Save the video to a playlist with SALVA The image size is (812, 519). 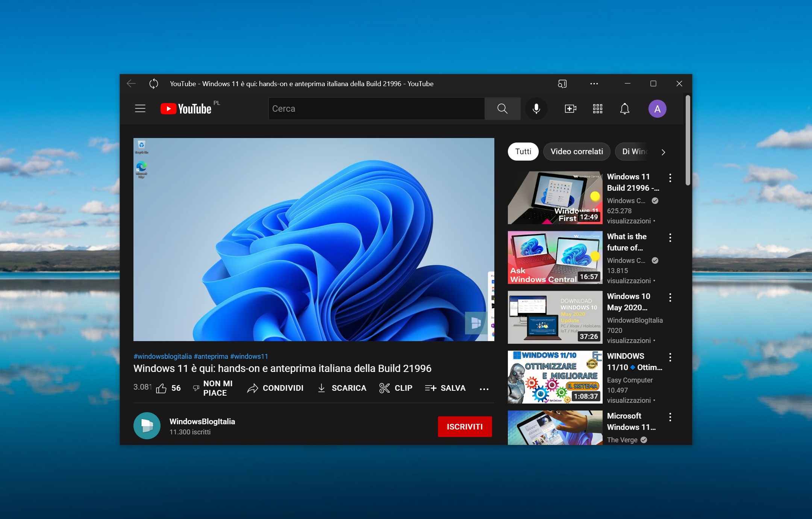pyautogui.click(x=445, y=388)
